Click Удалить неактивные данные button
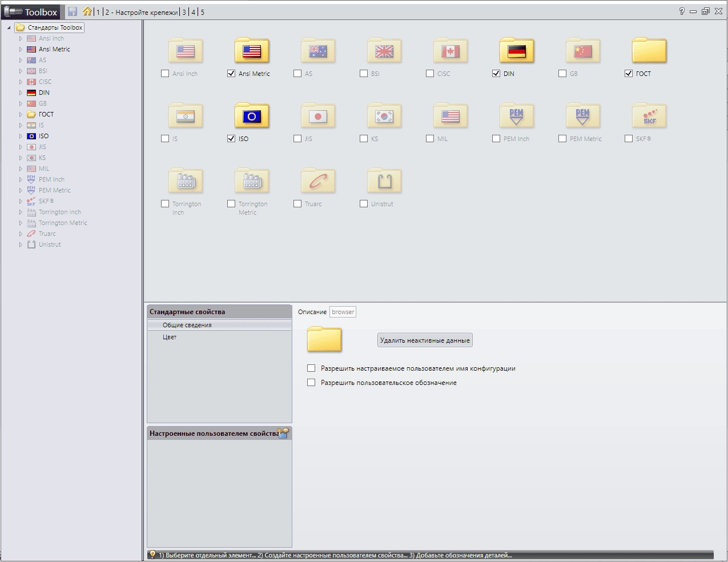Viewport: 728px width, 562px height. pyautogui.click(x=425, y=340)
